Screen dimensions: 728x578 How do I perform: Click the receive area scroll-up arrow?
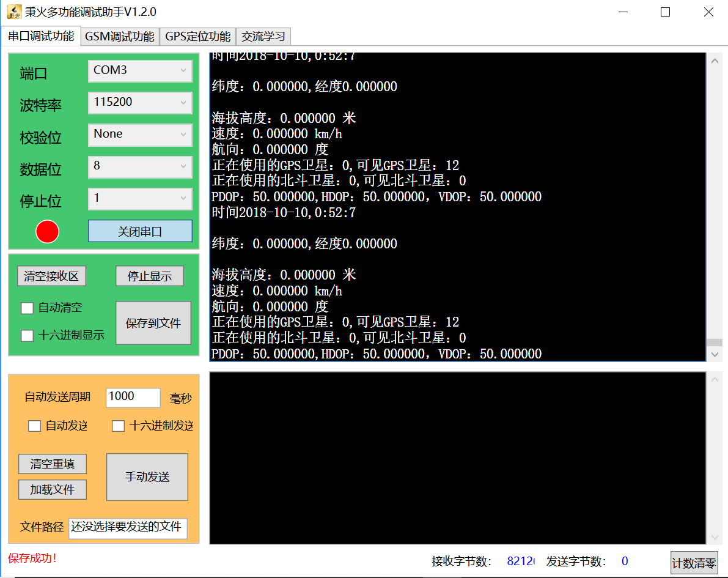(714, 61)
